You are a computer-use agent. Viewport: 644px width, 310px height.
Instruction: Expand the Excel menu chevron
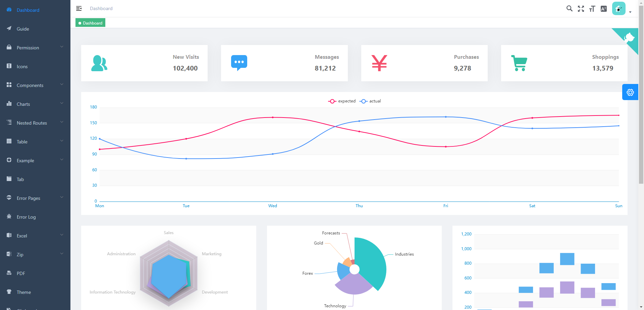point(62,235)
